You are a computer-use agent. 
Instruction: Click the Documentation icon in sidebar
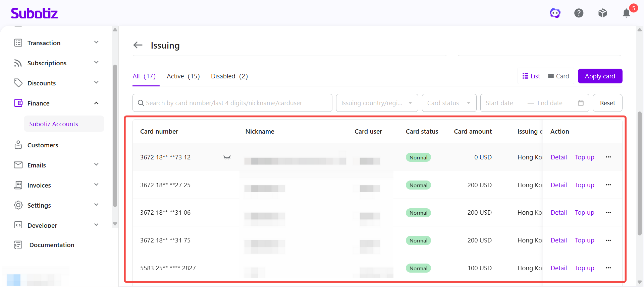(18, 245)
